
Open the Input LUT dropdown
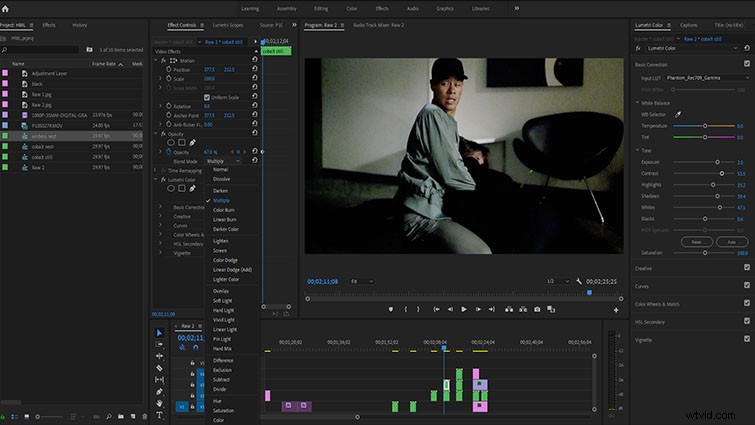point(707,77)
